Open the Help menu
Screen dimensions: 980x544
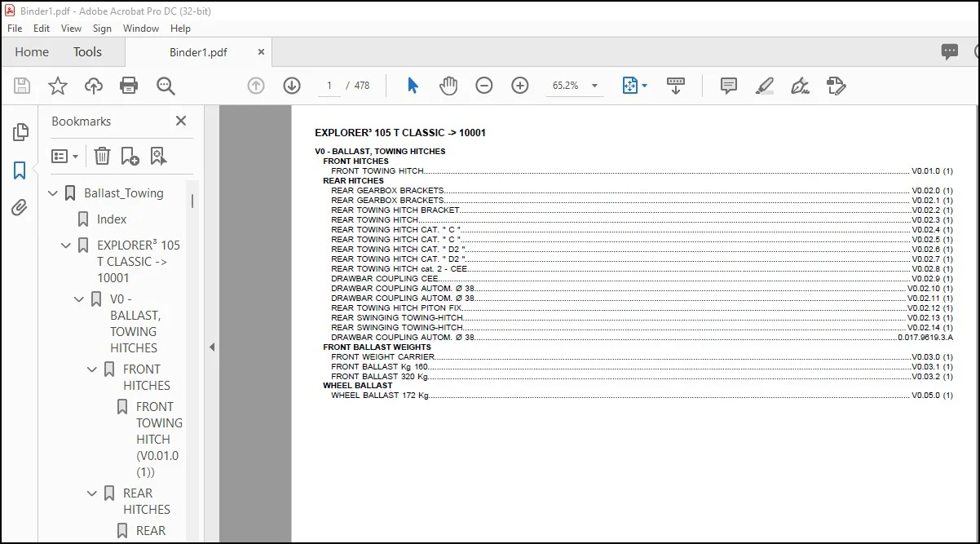pos(180,28)
